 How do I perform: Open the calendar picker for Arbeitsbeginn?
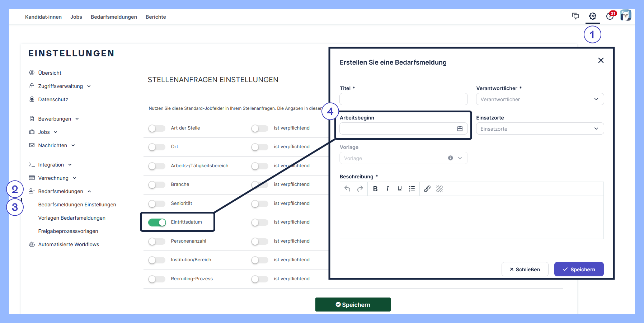coord(460,128)
